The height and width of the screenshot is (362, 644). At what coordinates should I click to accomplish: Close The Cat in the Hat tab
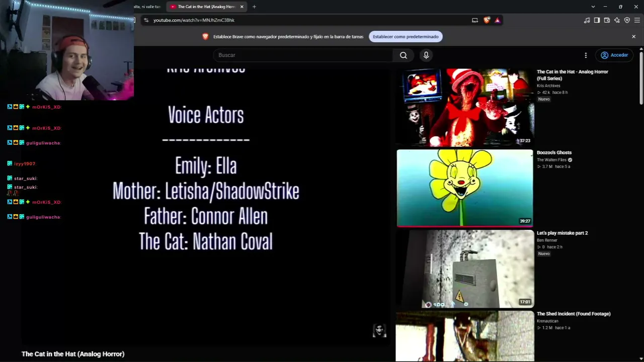[x=242, y=7]
